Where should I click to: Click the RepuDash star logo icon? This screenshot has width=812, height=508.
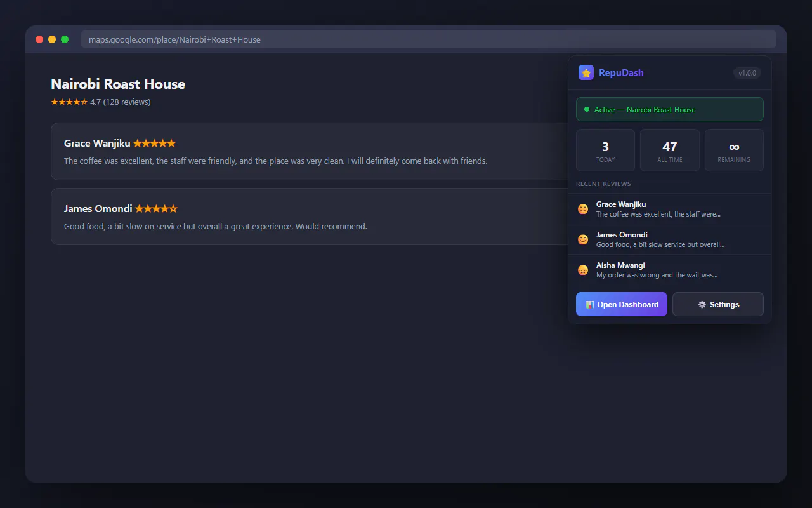[x=586, y=72]
